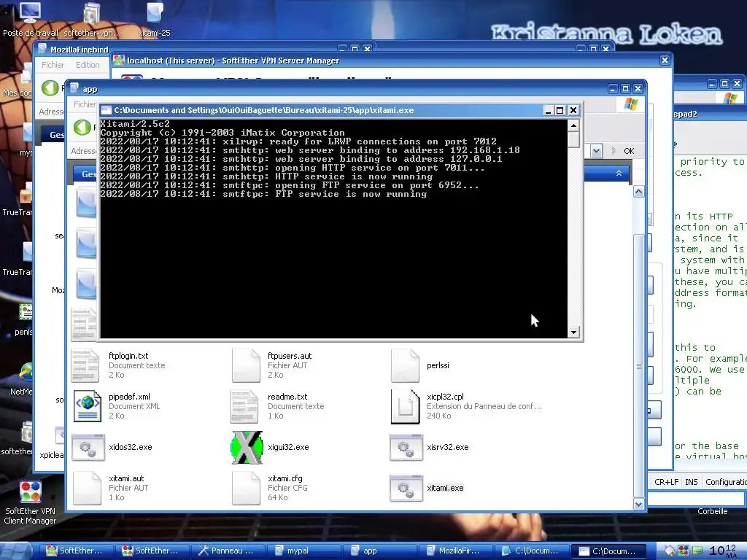
Task: Minimize the xitami.exe console window
Action: tap(548, 111)
